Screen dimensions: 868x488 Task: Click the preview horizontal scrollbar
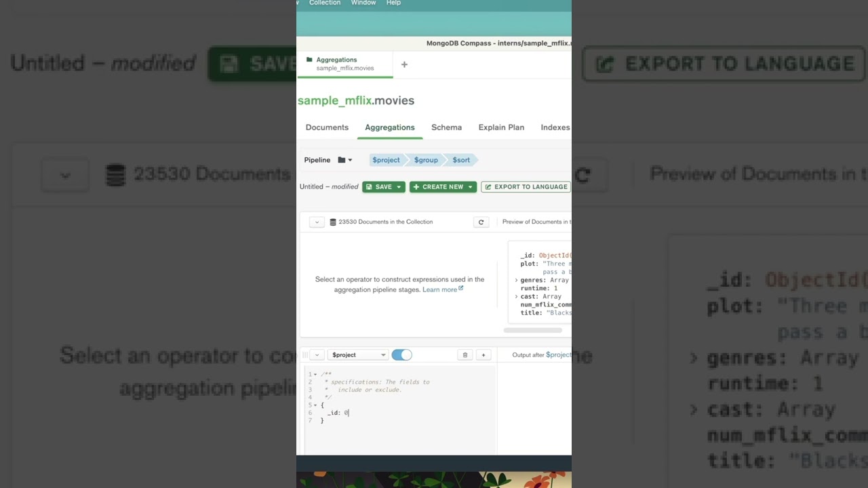pyautogui.click(x=533, y=331)
